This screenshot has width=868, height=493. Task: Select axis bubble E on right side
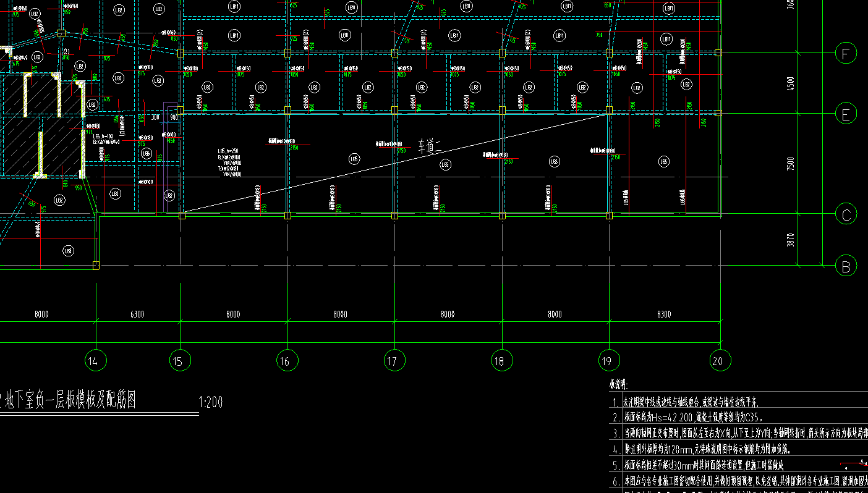[x=846, y=114]
